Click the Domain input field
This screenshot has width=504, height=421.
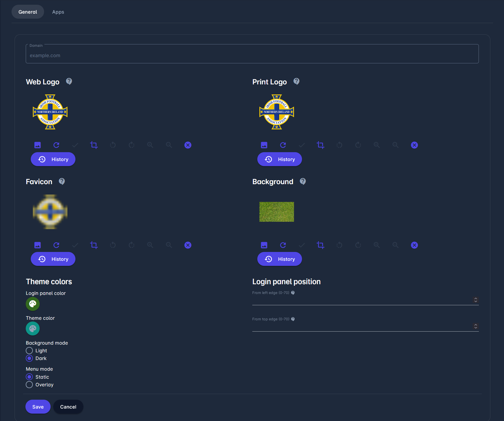click(x=252, y=55)
